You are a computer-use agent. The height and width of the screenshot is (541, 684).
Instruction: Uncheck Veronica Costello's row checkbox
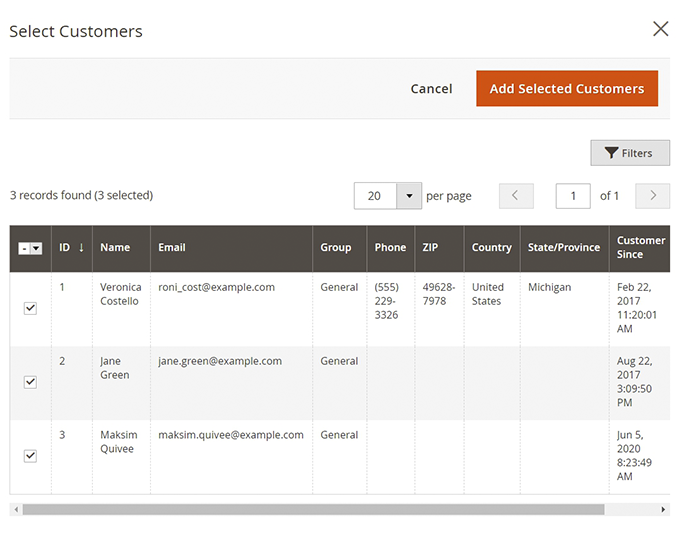point(30,308)
